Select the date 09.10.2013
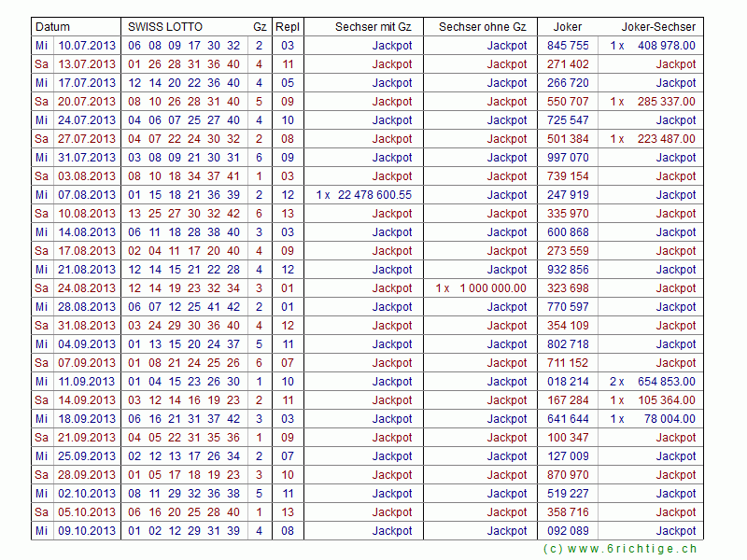Viewport: 747px width, 560px height. tap(86, 531)
